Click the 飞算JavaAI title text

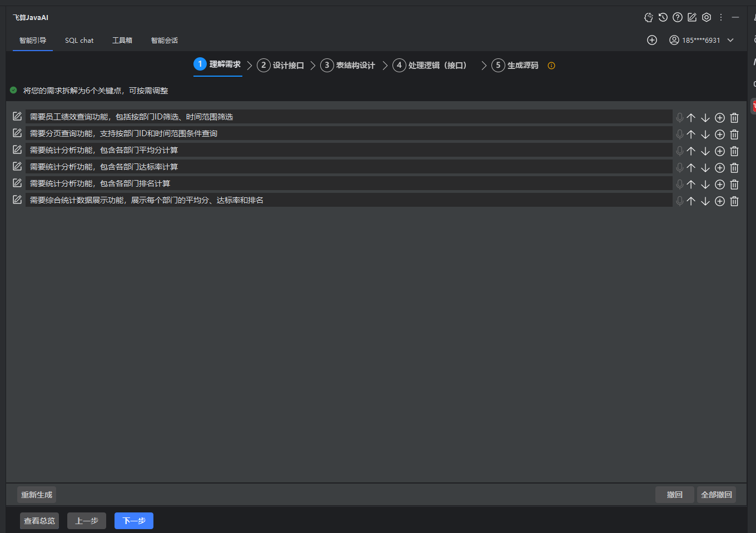31,18
